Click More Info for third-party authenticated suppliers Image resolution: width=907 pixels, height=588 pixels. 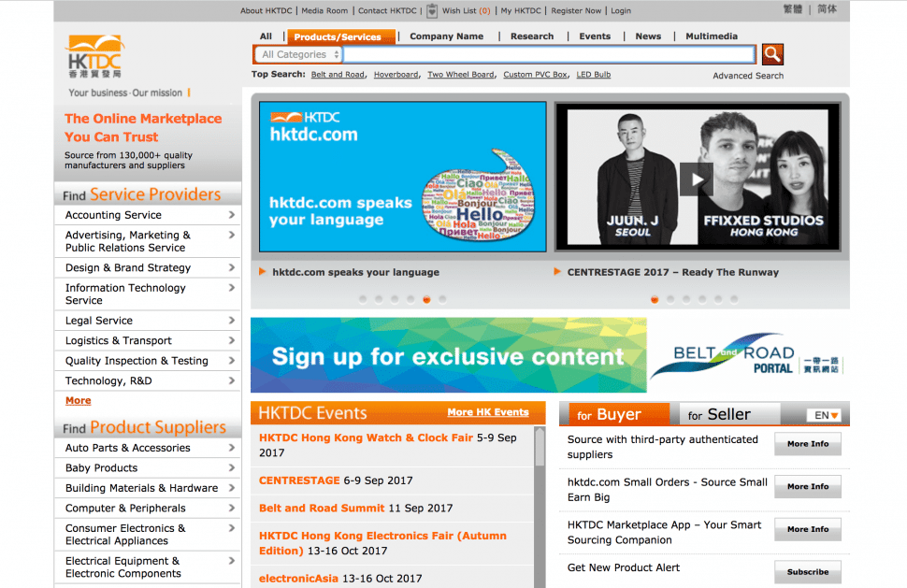pos(808,444)
